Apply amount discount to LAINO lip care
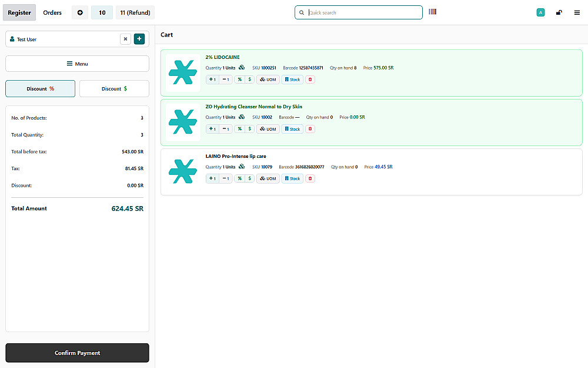 (250, 179)
